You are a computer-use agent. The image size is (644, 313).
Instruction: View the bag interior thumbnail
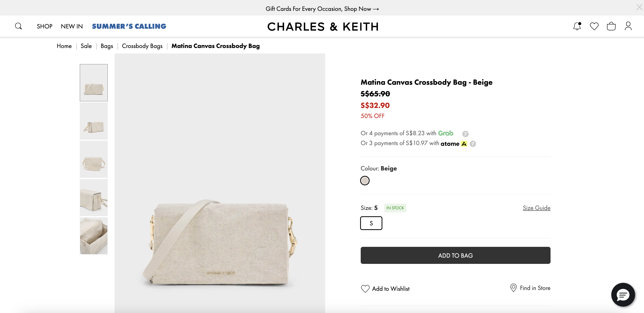click(x=94, y=236)
